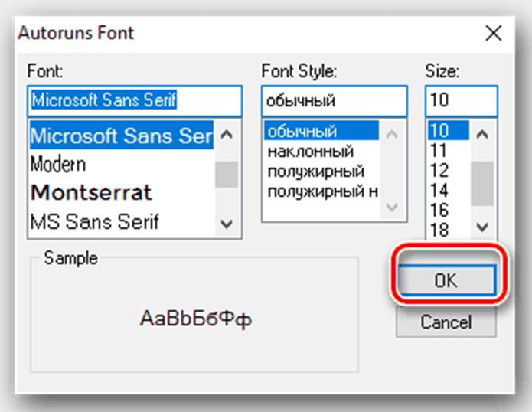This screenshot has width=532, height=412.
Task: Click the Font name text field
Action: pyautogui.click(x=134, y=100)
